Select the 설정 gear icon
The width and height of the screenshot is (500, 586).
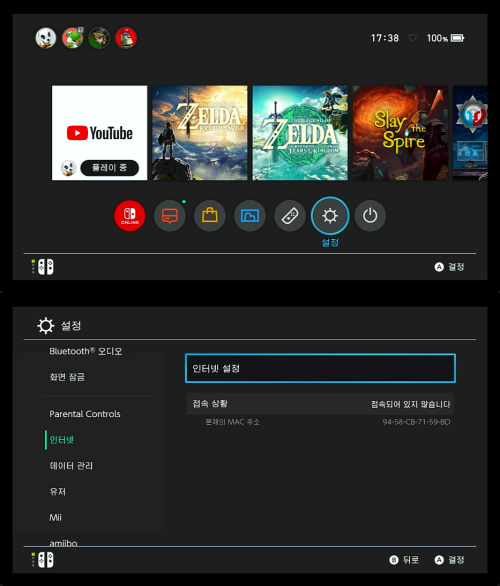click(x=330, y=216)
